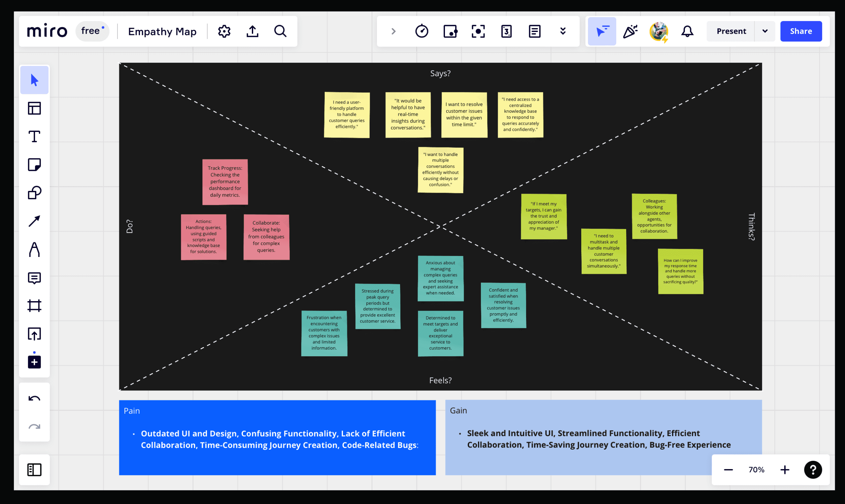This screenshot has width=845, height=504.
Task: Select the connection line arrow tool
Action: [34, 221]
